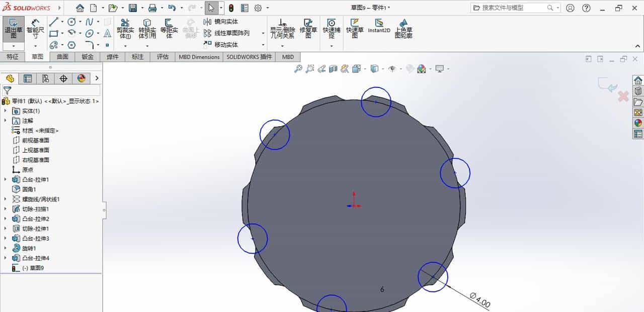Viewport: 644px width, 312px height.
Task: Expand the 实体(1) folder
Action: [5, 111]
